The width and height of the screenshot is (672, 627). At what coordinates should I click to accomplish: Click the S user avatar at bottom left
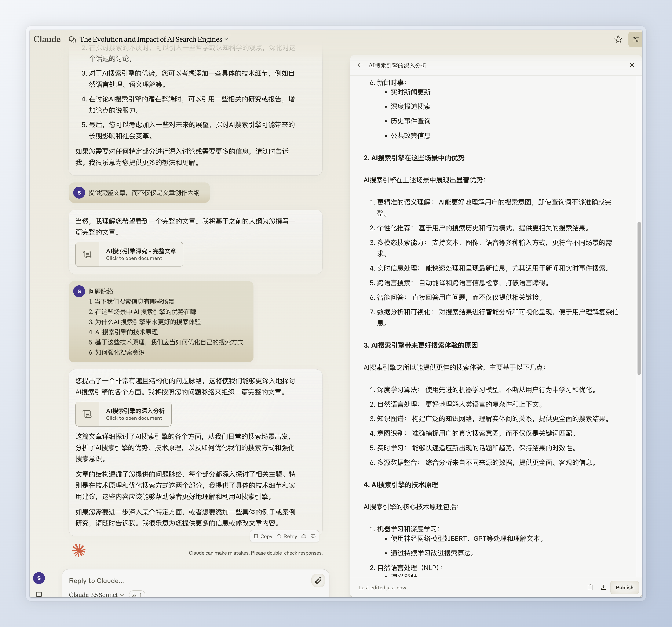coord(39,578)
